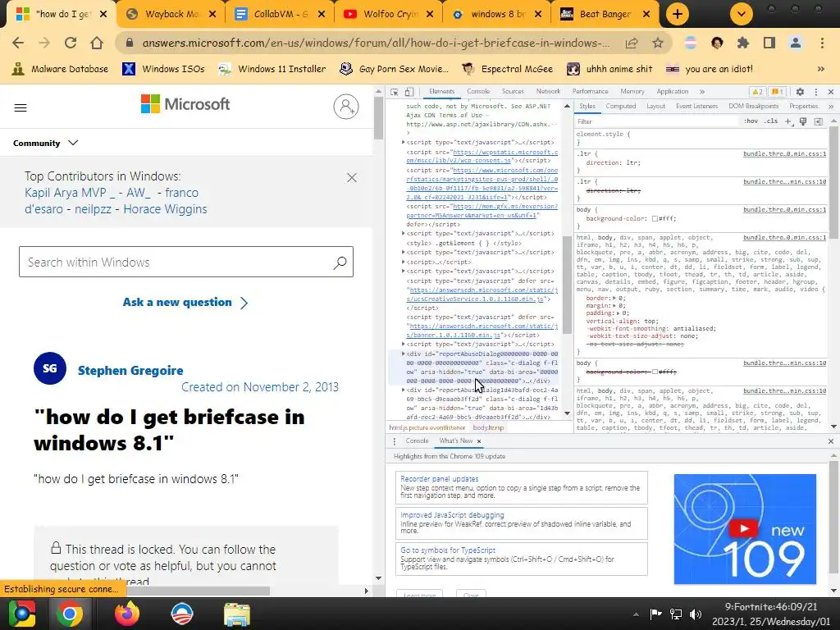Toggle the .cls element classes button

771,121
